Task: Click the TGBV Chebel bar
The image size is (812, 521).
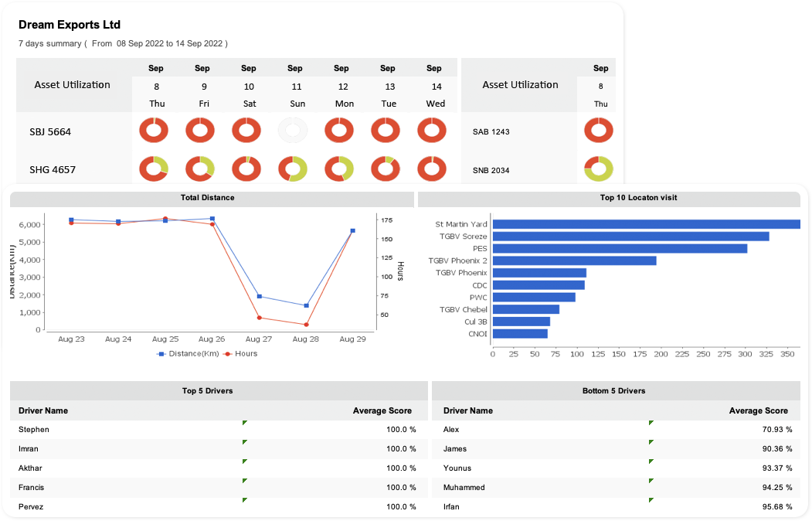Action: coord(525,309)
